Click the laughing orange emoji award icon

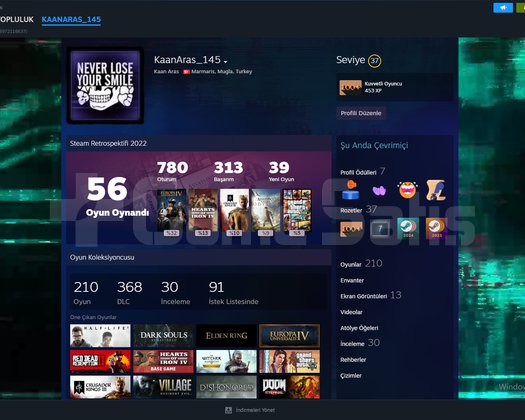(407, 190)
